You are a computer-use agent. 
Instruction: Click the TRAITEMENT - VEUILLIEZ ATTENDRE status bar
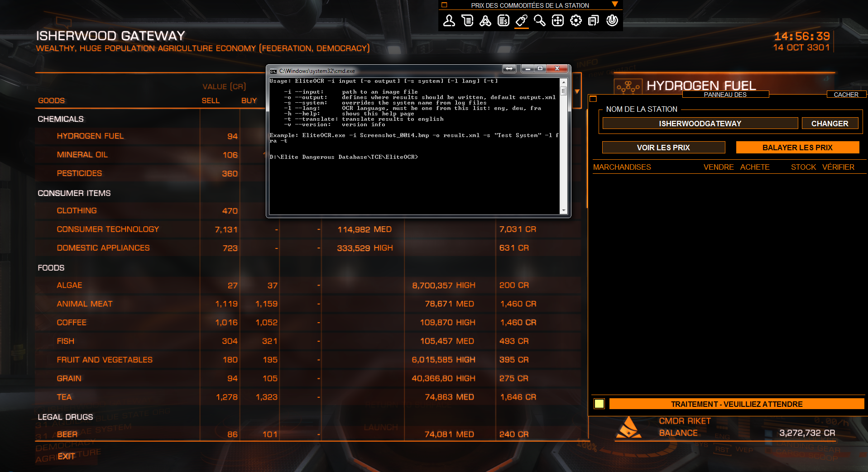737,404
